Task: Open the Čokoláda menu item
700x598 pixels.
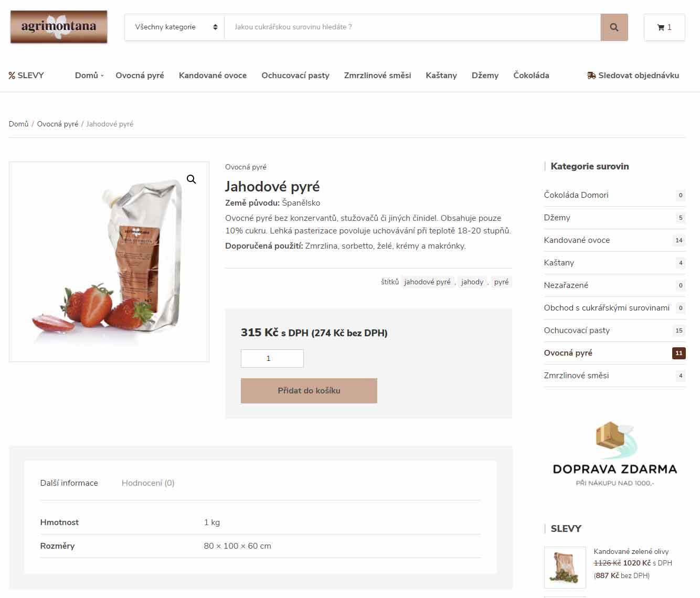Action: pyautogui.click(x=531, y=76)
